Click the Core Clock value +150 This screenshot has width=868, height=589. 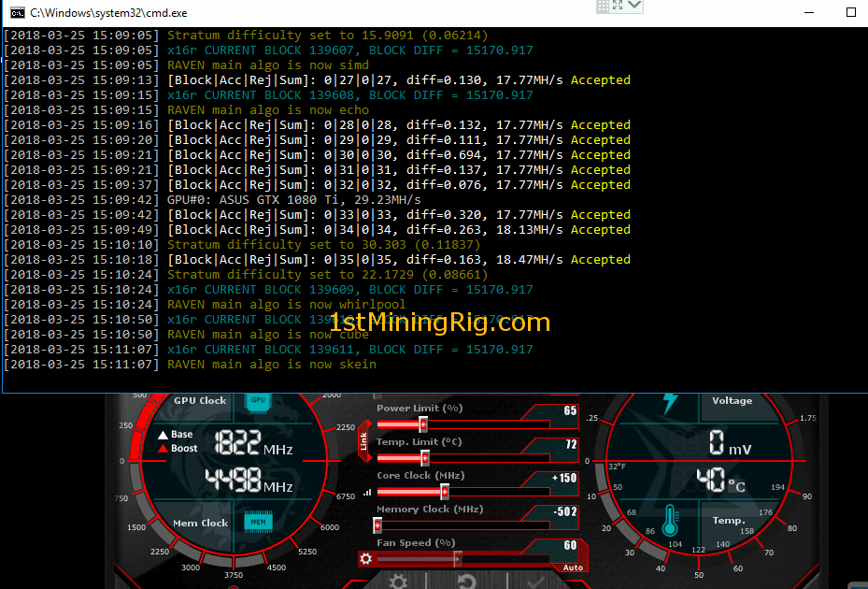click(564, 478)
